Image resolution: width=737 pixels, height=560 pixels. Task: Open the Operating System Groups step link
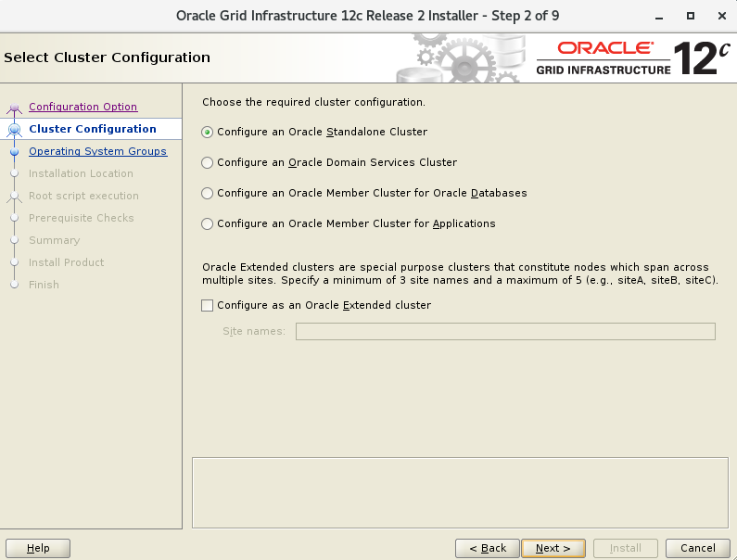pyautogui.click(x=97, y=151)
